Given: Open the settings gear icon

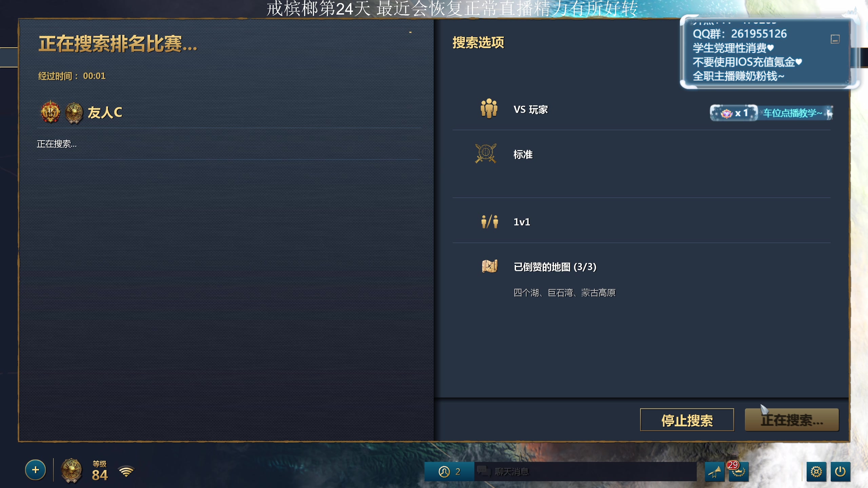Looking at the screenshot, I should [816, 471].
